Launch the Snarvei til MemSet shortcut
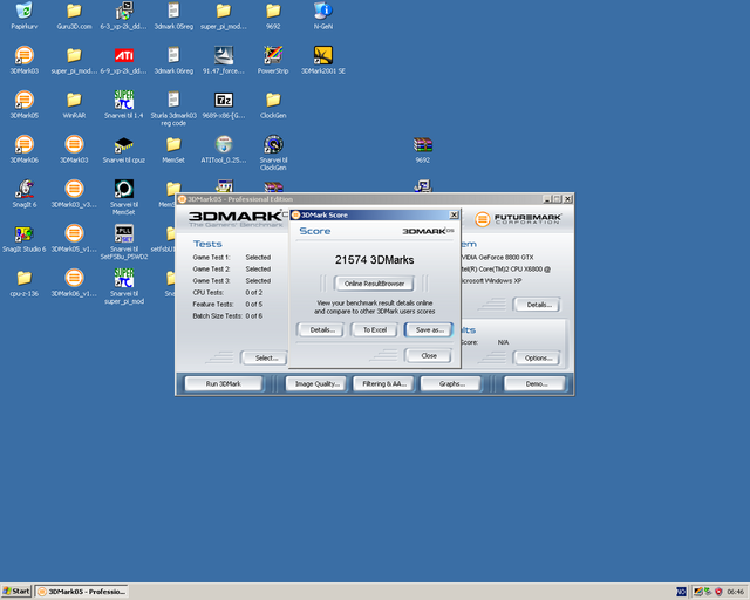This screenshot has width=750, height=600. coord(124,198)
